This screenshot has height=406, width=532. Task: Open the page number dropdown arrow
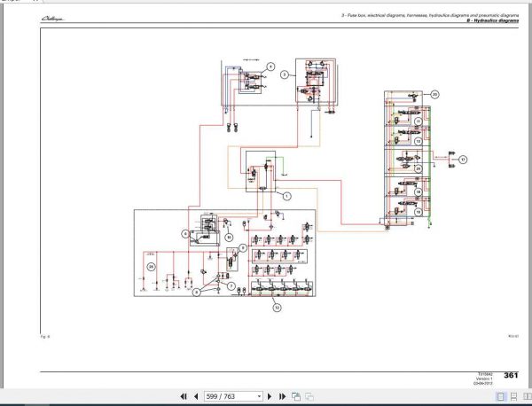[x=259, y=396]
